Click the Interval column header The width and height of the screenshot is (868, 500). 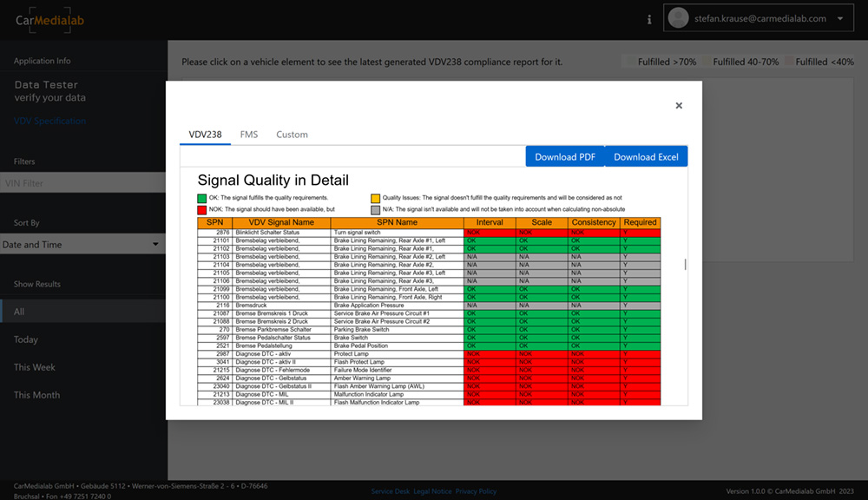(x=490, y=222)
